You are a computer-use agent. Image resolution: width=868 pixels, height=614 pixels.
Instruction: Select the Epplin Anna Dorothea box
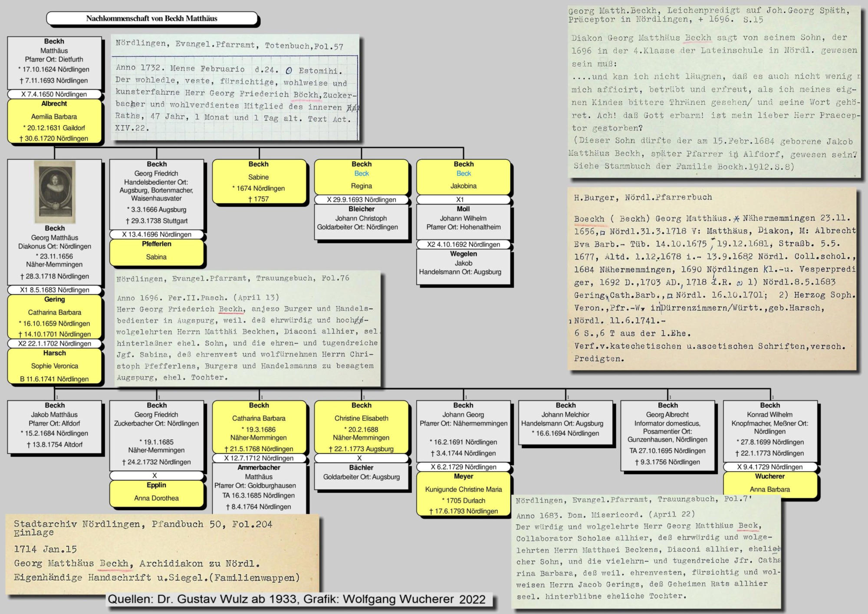[x=156, y=493]
